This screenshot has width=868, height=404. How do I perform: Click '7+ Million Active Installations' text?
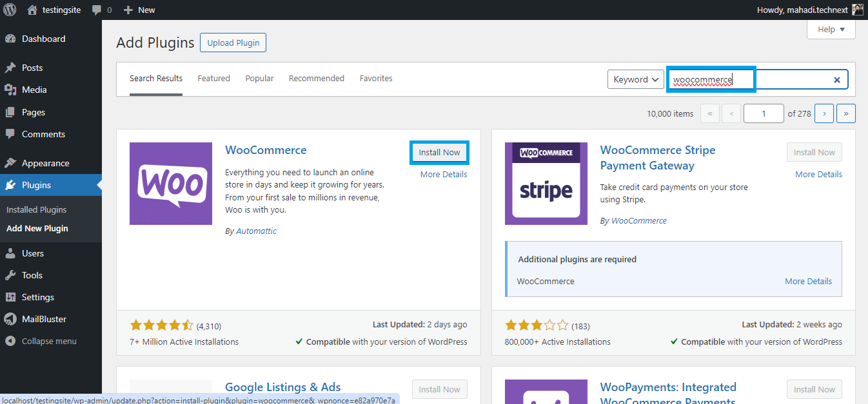point(184,342)
